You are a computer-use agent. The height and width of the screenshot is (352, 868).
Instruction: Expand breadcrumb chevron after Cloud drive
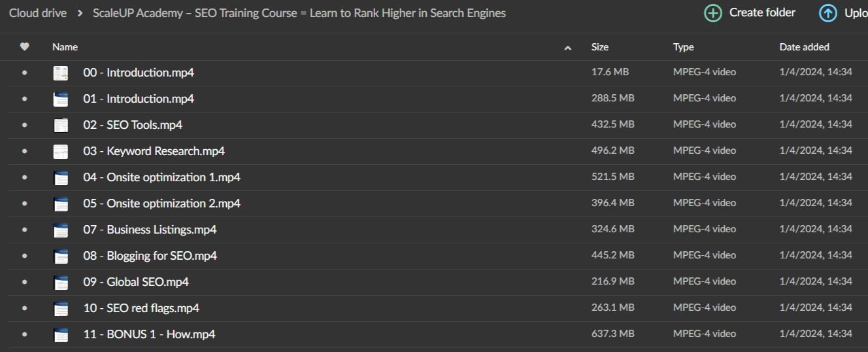pos(78,13)
